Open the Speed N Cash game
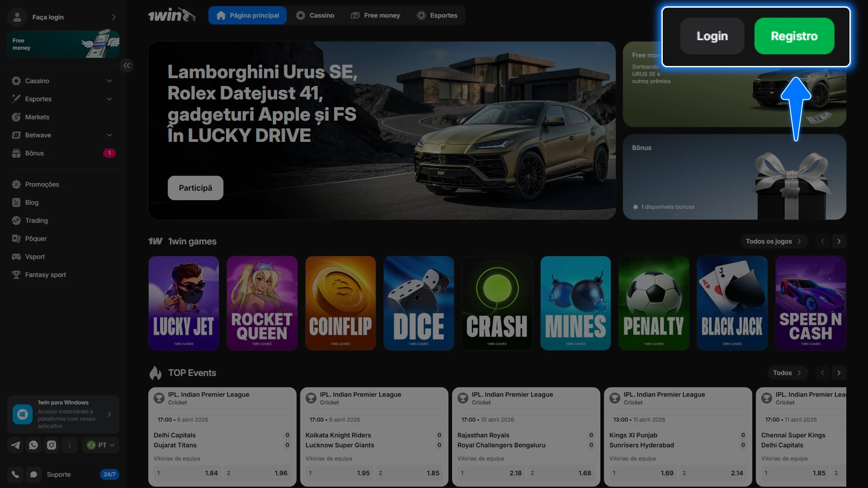Image resolution: width=868 pixels, height=488 pixels. pyautogui.click(x=811, y=303)
